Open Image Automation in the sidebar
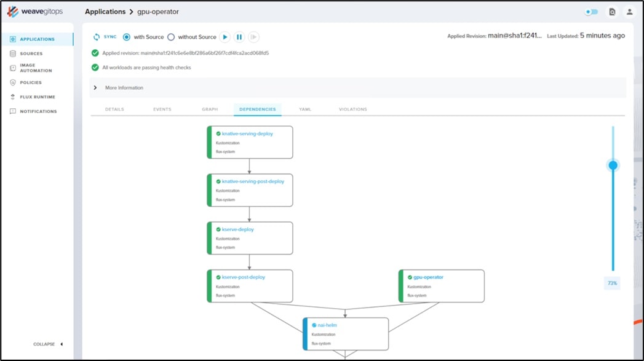 point(36,68)
